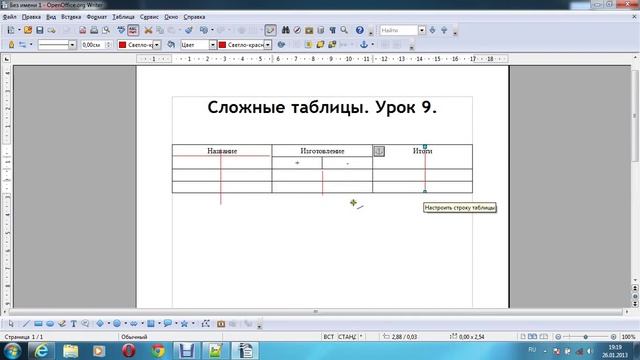The height and width of the screenshot is (360, 640).
Task: Click the Find binoculars icon
Action: tap(285, 30)
